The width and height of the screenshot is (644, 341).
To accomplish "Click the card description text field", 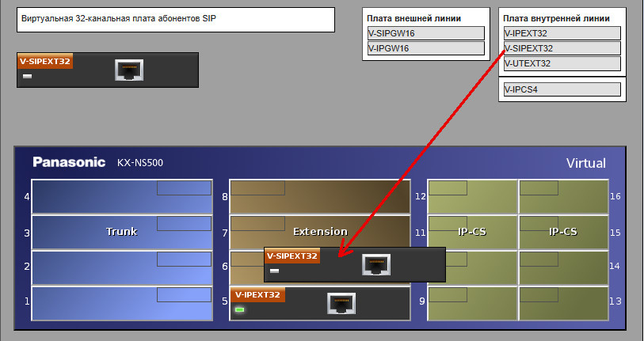I will [x=176, y=19].
